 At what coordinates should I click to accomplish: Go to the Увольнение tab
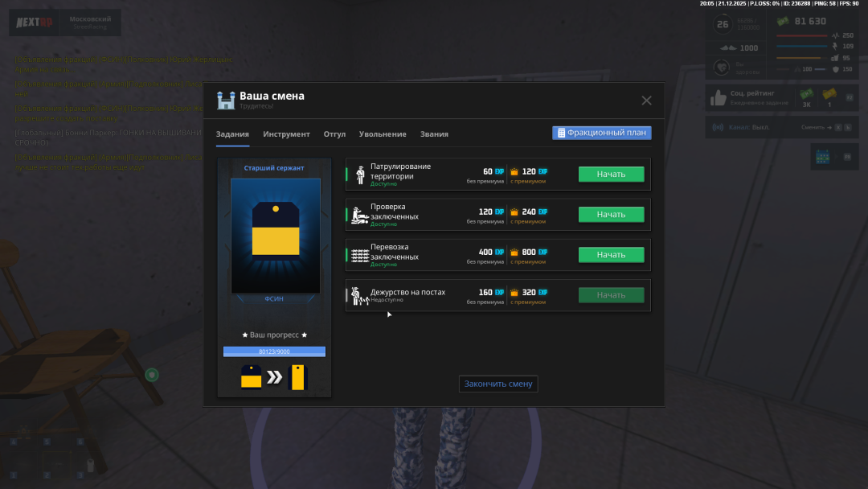tap(383, 134)
